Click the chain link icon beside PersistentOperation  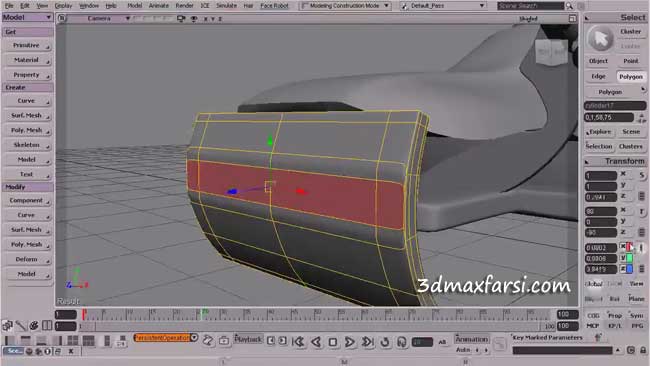tap(208, 341)
